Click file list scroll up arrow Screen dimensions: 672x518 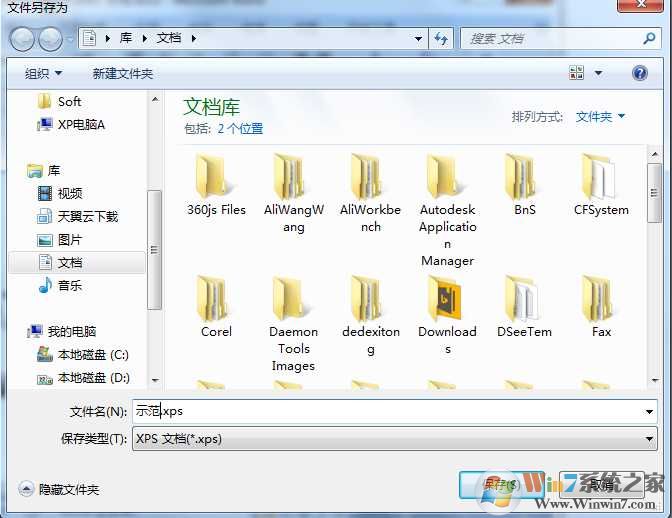coord(654,154)
